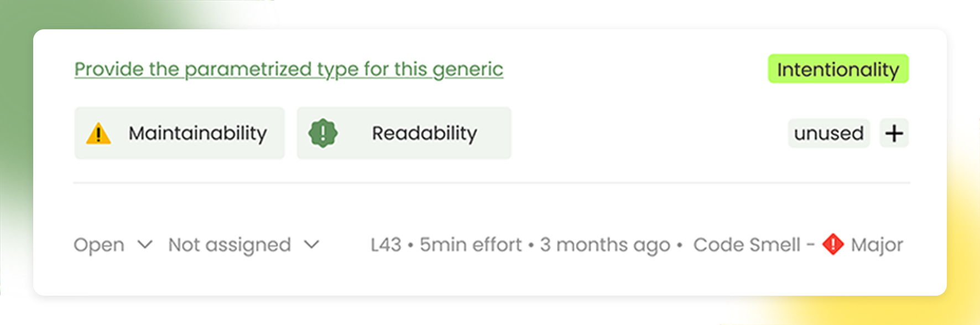Screen dimensions: 980x325
Task: Click the Major severity label
Action: (x=877, y=244)
